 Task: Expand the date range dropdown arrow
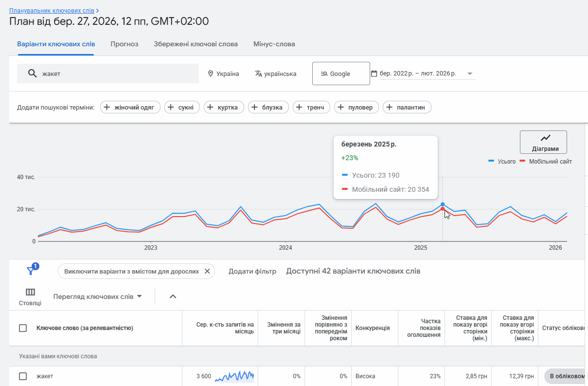470,74
